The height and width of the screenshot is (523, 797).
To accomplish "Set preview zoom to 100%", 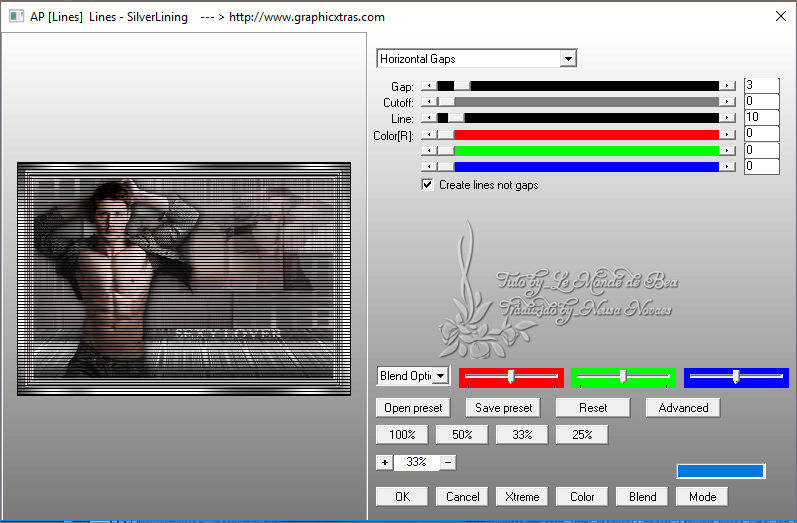I will 402,435.
